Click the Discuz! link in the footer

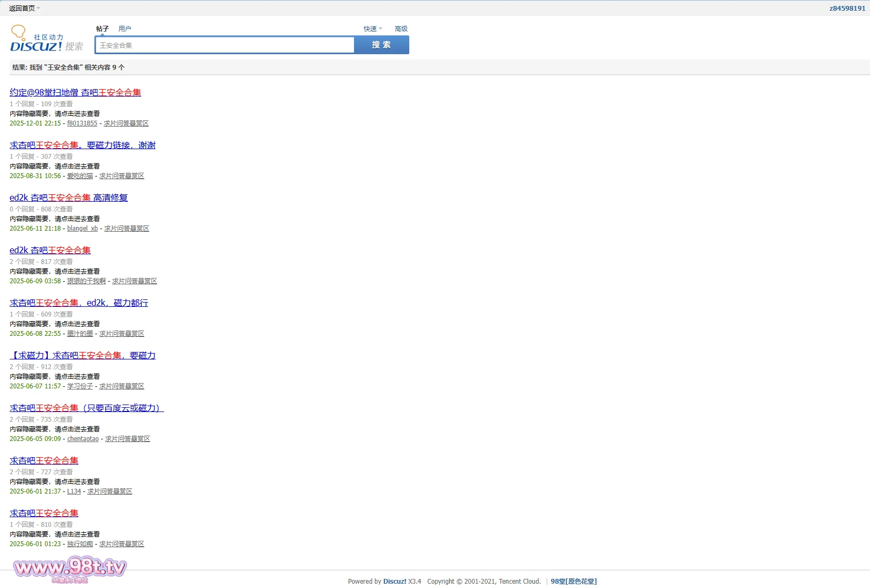pos(394,582)
